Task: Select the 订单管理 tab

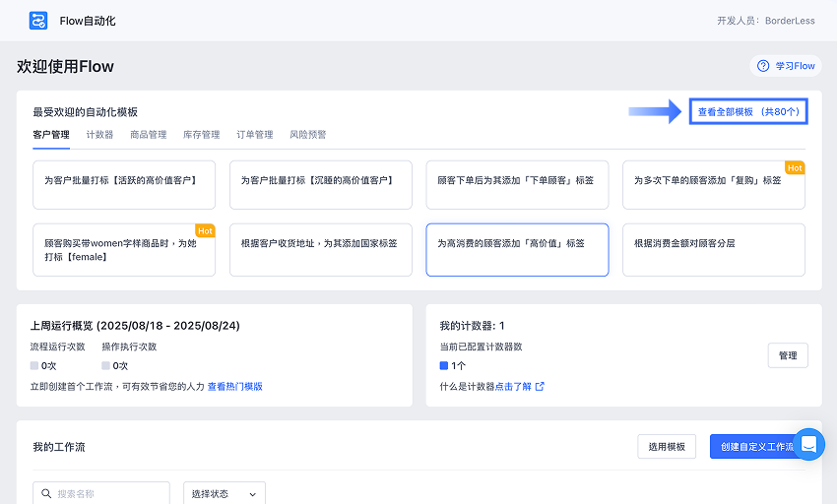Action: click(x=254, y=135)
